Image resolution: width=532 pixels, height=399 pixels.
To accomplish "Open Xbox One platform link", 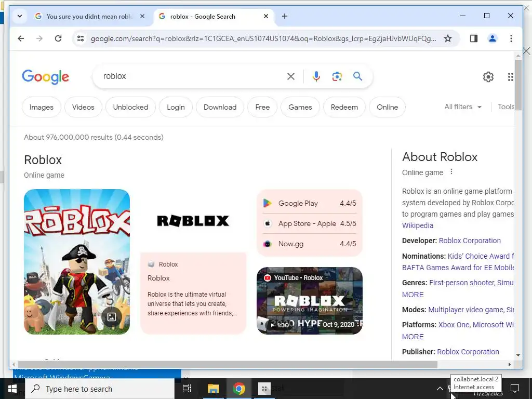I will coord(454,325).
